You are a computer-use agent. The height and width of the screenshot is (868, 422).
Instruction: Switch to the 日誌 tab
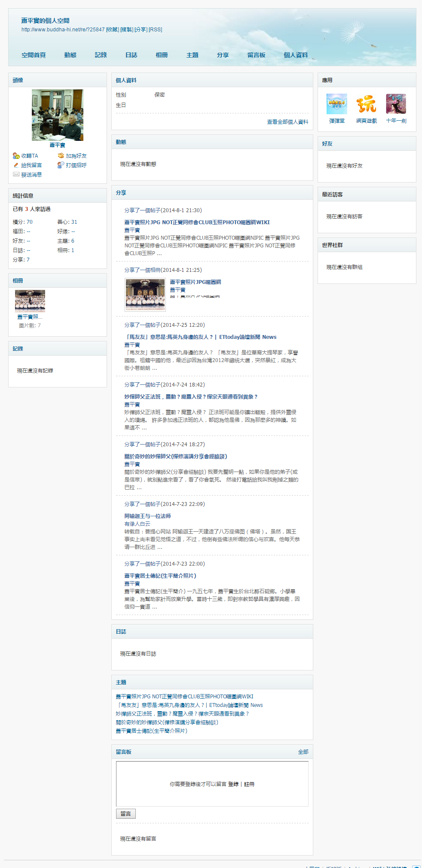coord(131,55)
